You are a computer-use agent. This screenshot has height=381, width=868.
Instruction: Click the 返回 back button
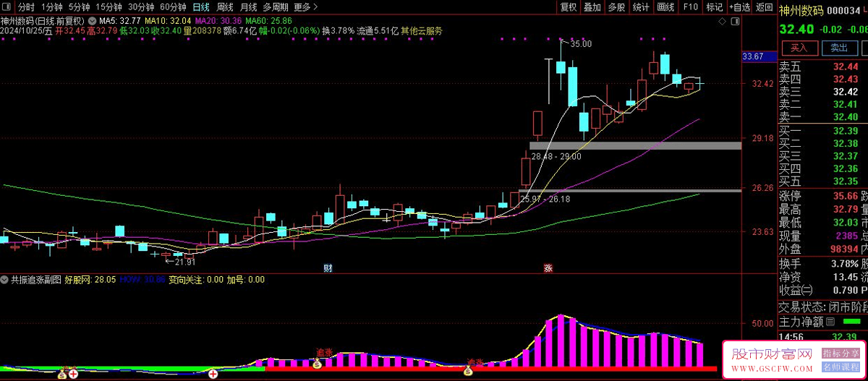tap(764, 7)
